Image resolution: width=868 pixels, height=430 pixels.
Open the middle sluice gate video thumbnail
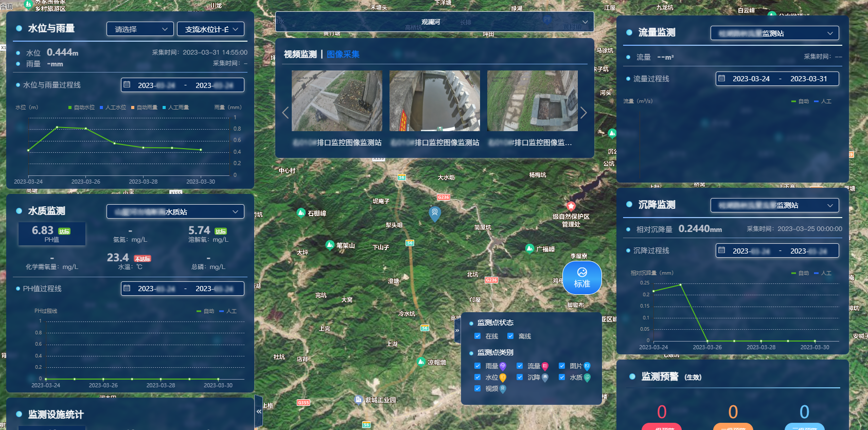(x=434, y=101)
